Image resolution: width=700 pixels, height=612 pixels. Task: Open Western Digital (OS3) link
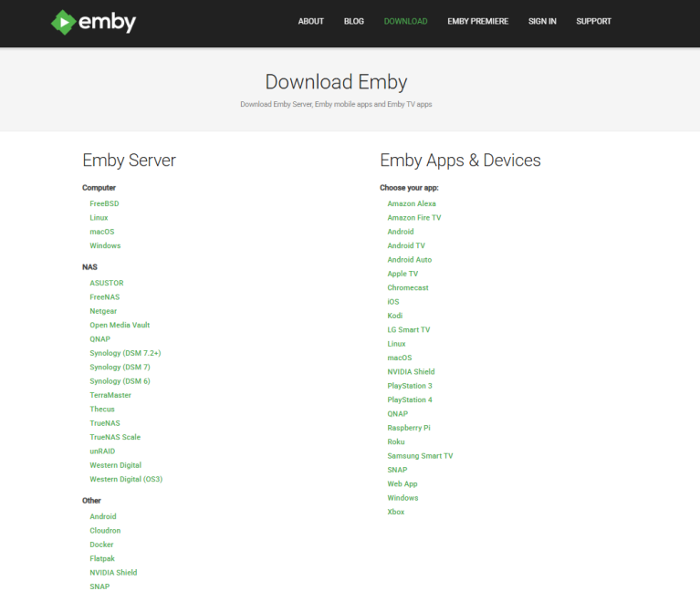126,479
